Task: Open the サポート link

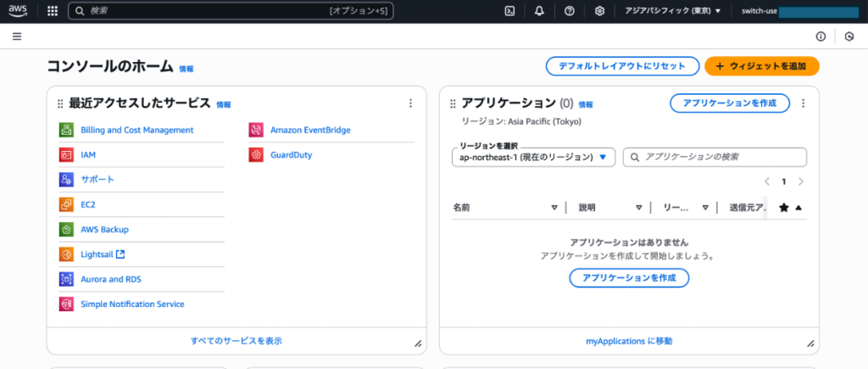Action: pos(97,180)
